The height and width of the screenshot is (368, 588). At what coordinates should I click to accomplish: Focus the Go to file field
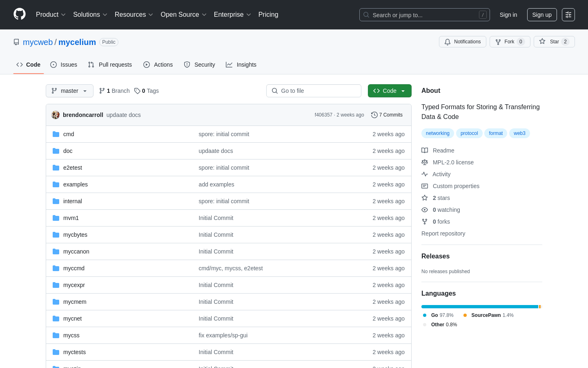(x=314, y=91)
